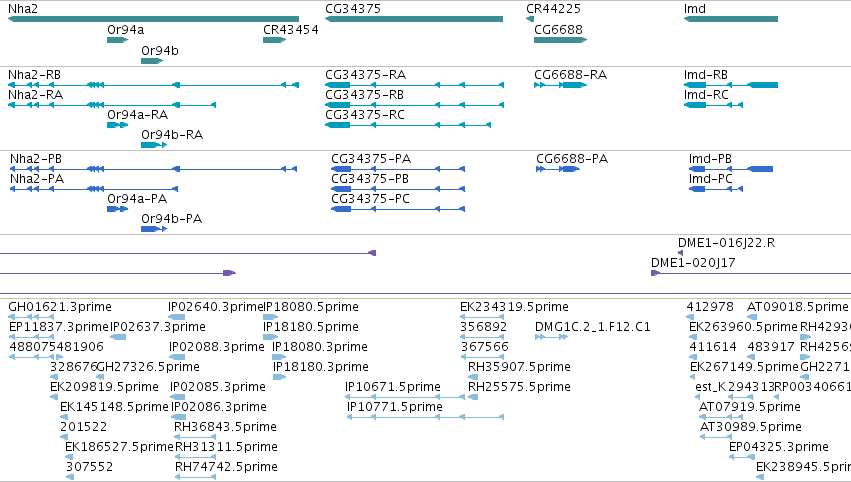
Task: Click the CR44225 gene arrow
Action: (x=530, y=19)
